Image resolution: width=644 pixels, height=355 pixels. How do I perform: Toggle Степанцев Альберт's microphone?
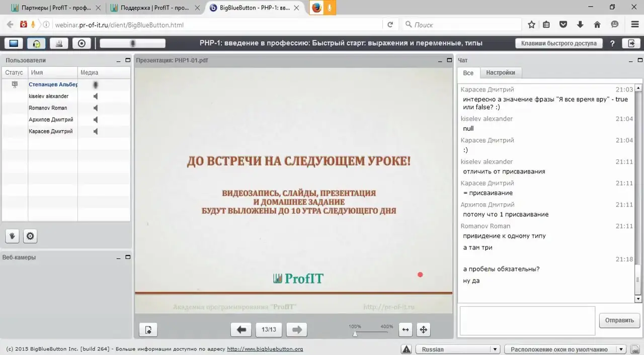[x=95, y=84]
